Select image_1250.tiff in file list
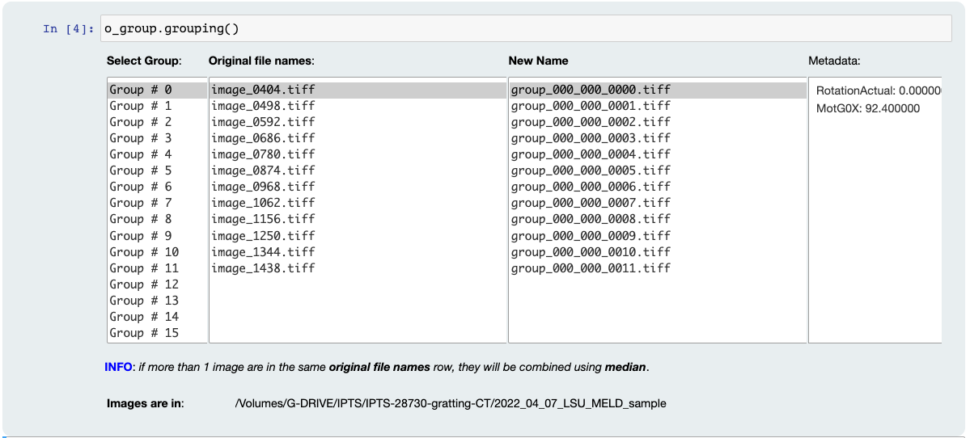970x438 pixels. pos(263,236)
